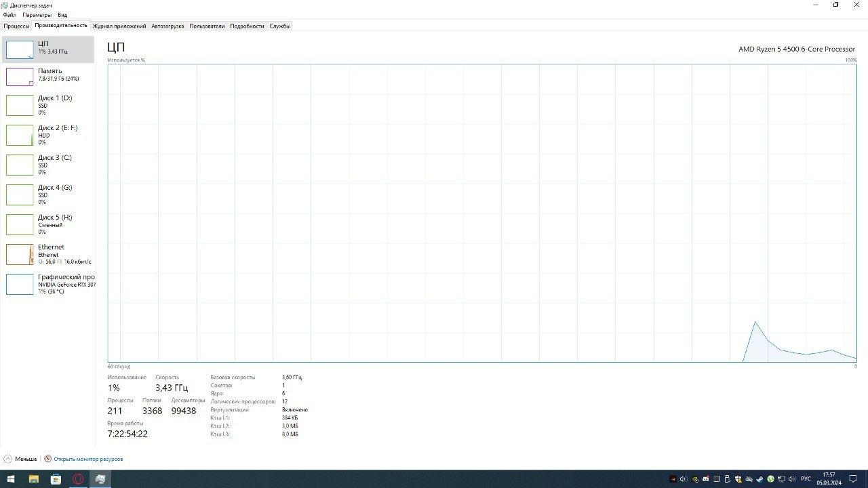Switch to the Службы tab
Image resolution: width=868 pixels, height=488 pixels.
pyautogui.click(x=279, y=26)
